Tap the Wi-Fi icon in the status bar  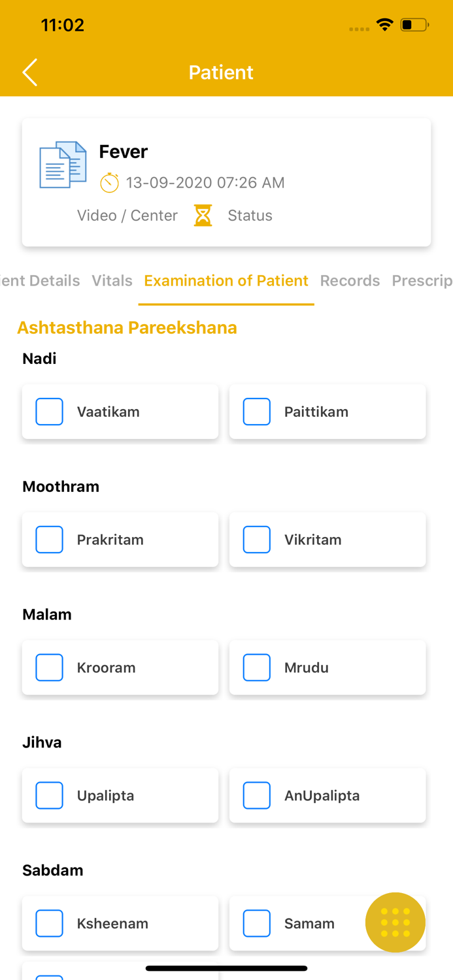tap(384, 24)
